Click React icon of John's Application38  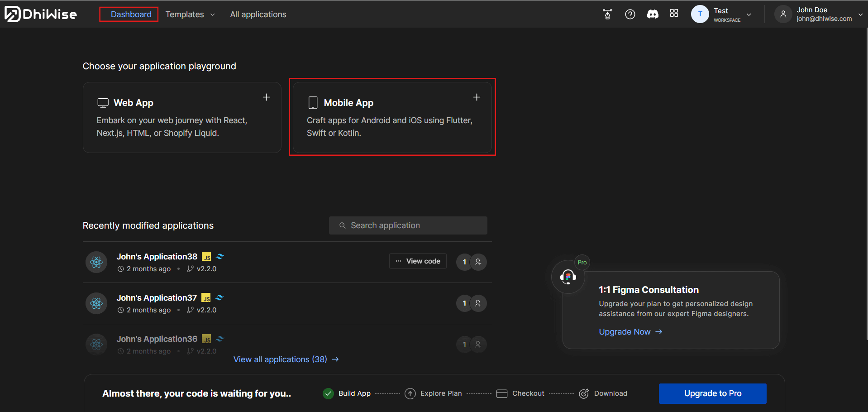tap(96, 262)
